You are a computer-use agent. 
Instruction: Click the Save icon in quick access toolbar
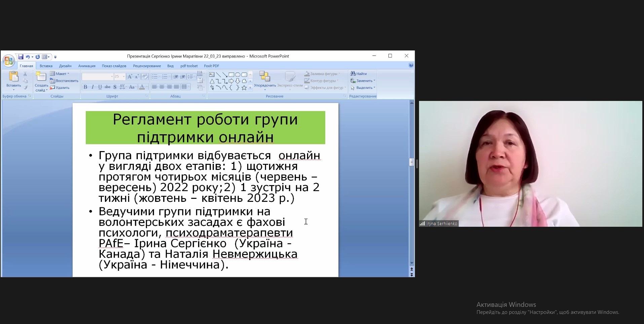click(21, 57)
